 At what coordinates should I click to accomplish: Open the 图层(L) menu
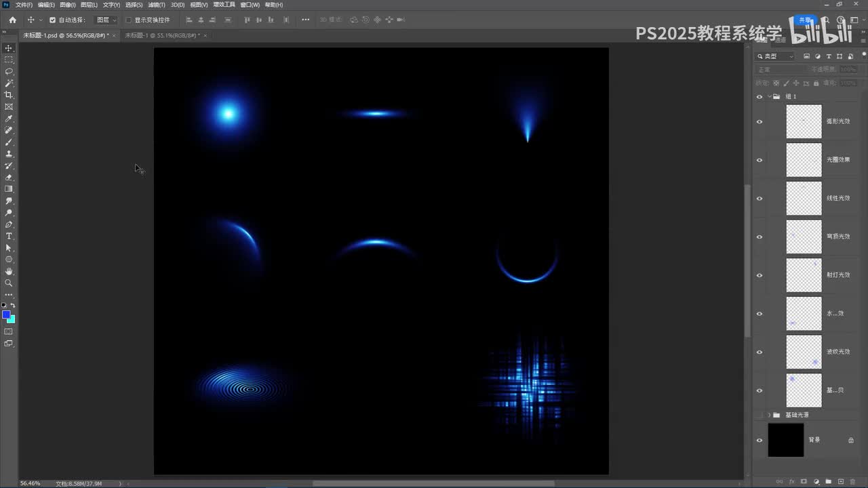click(89, 5)
